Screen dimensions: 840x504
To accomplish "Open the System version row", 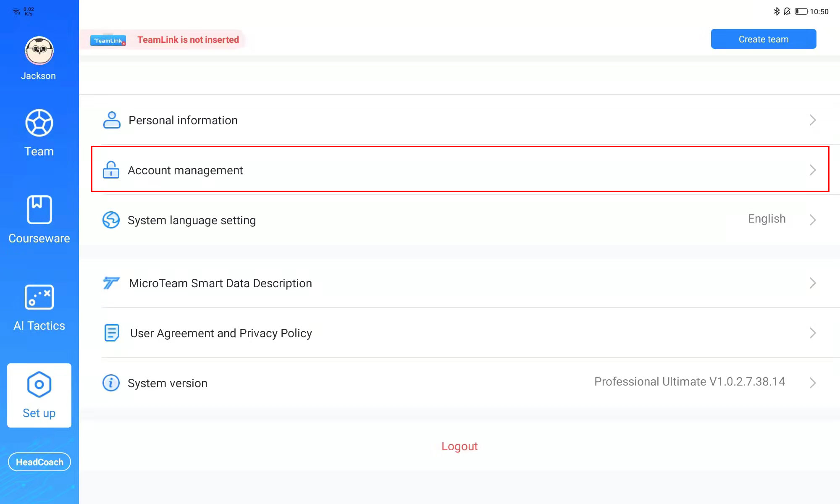I will point(459,383).
